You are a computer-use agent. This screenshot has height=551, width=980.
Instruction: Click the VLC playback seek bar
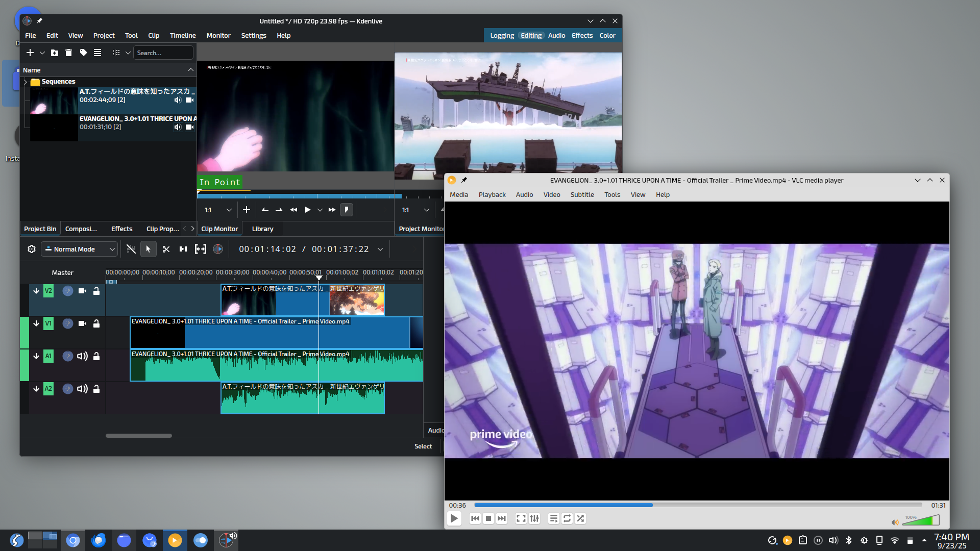(x=697, y=505)
